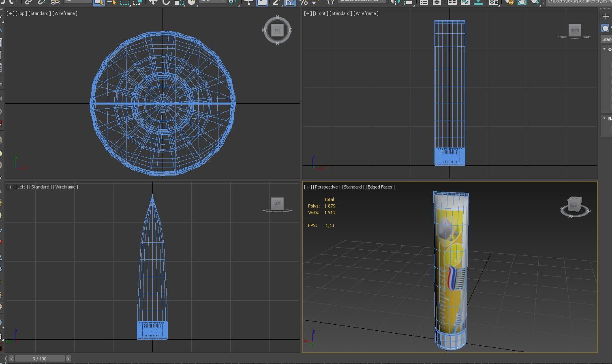Open [Standard] menu in Perspective viewport
The image size is (612, 364).
(353, 187)
